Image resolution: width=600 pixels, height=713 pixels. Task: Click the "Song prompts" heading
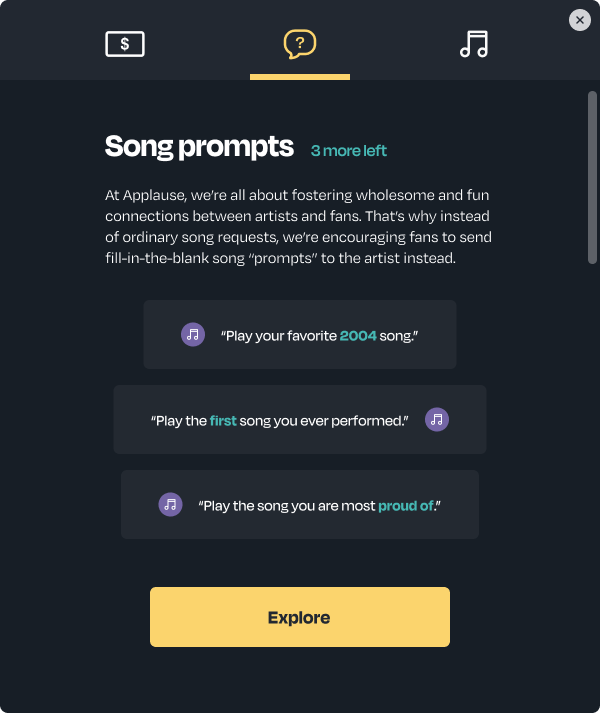tap(199, 147)
